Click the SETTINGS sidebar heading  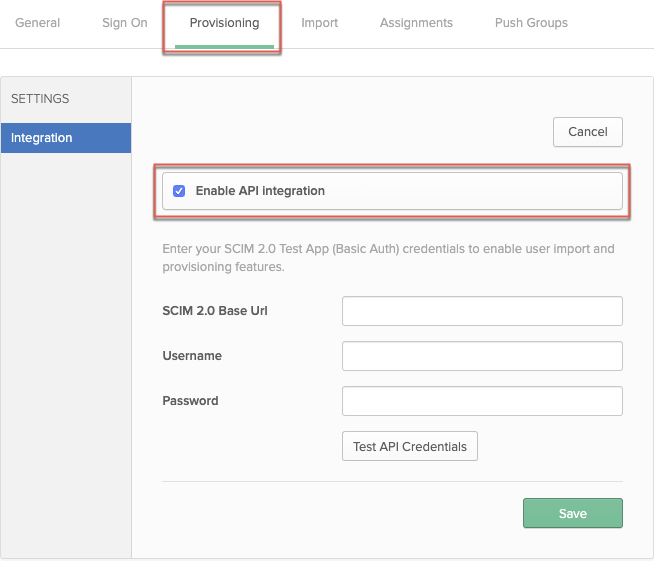tap(40, 99)
